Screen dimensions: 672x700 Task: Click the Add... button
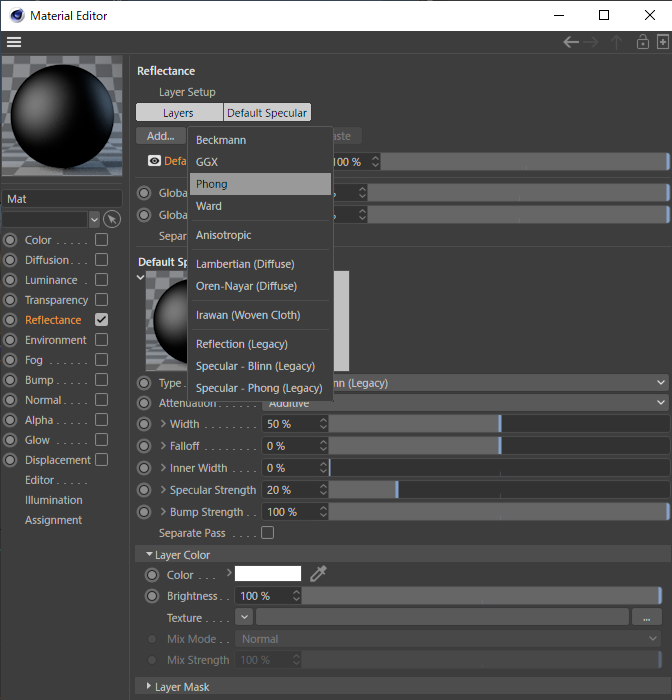pos(160,136)
